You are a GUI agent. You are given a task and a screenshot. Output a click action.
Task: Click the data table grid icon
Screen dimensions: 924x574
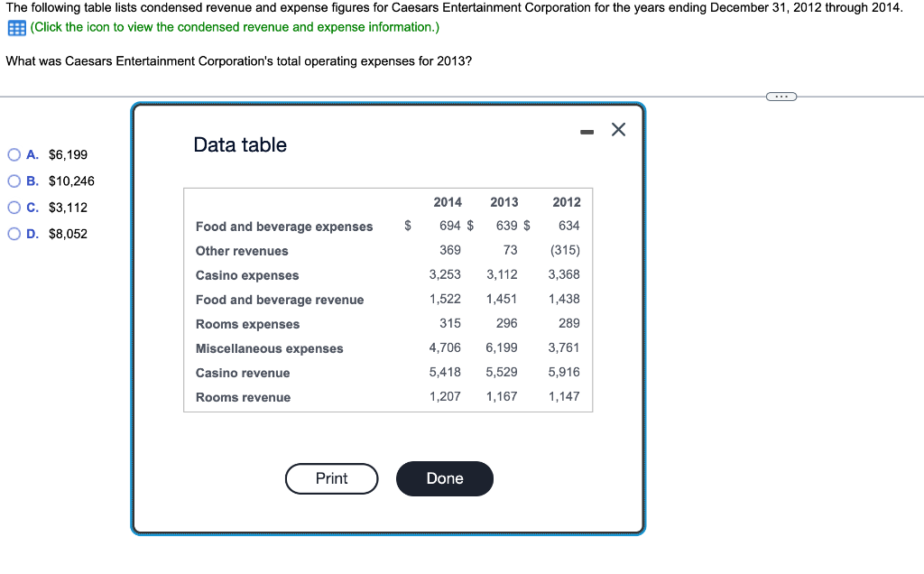16,28
